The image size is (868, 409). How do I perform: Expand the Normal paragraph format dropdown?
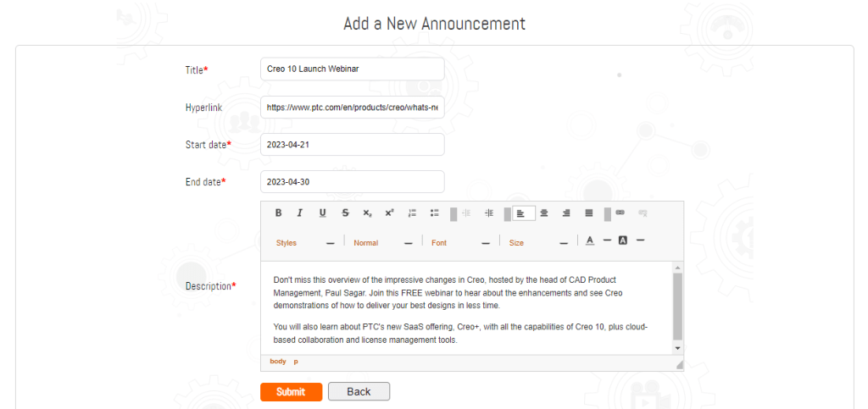382,243
